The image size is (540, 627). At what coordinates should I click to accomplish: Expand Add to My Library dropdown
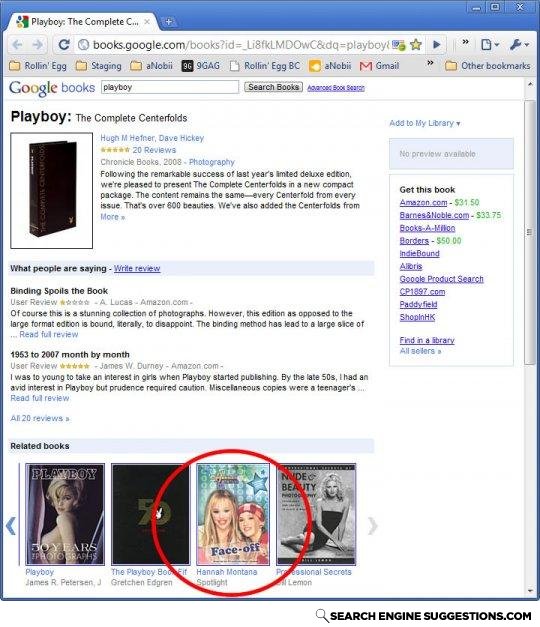pos(425,123)
